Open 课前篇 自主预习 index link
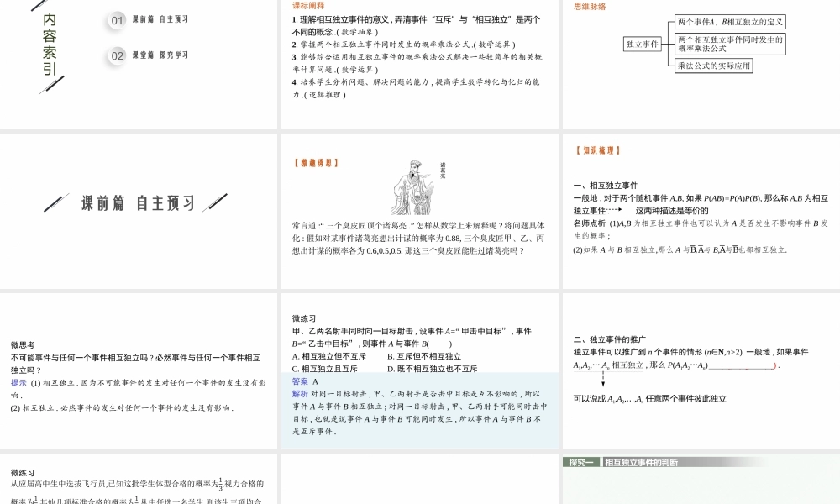Image resolution: width=840 pixels, height=504 pixels. 160,19
